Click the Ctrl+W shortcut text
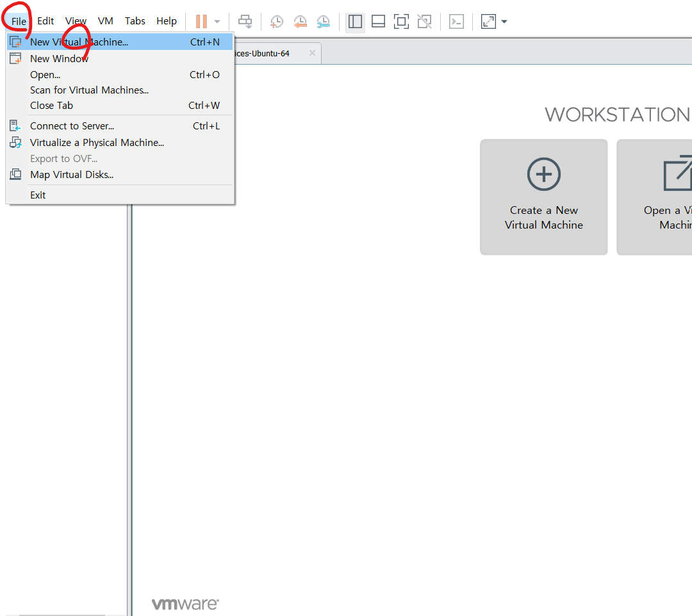The image size is (692, 616). (204, 106)
